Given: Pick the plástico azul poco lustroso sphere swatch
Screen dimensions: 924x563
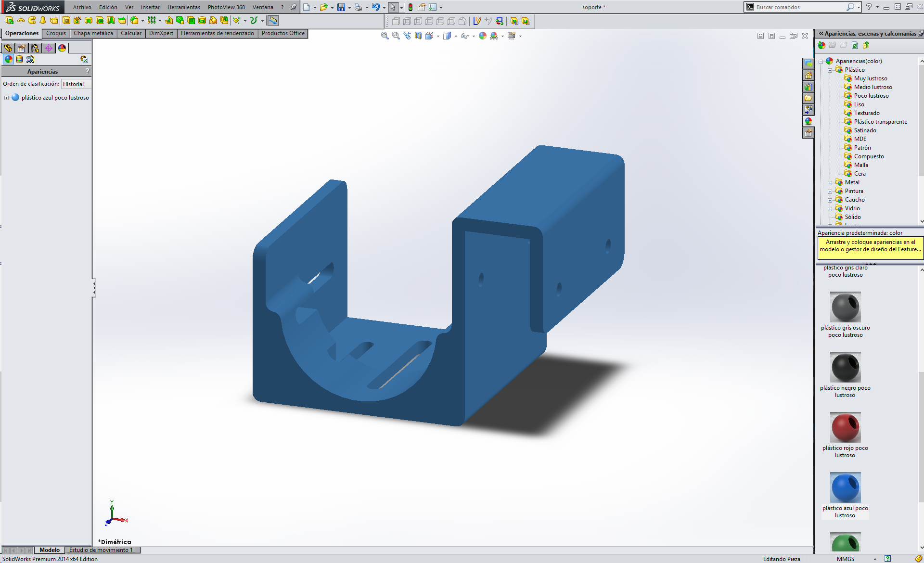Looking at the screenshot, I should click(846, 487).
